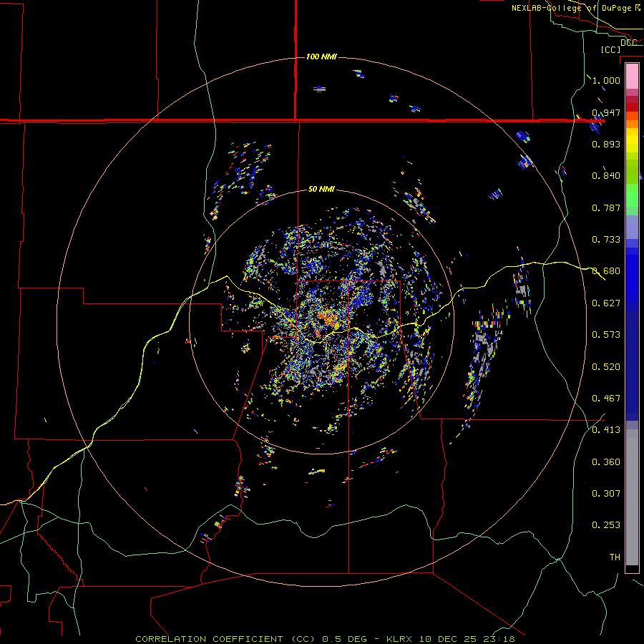Image resolution: width=644 pixels, height=644 pixels.
Task: Select the 0.893 scale value
Action: [x=606, y=144]
